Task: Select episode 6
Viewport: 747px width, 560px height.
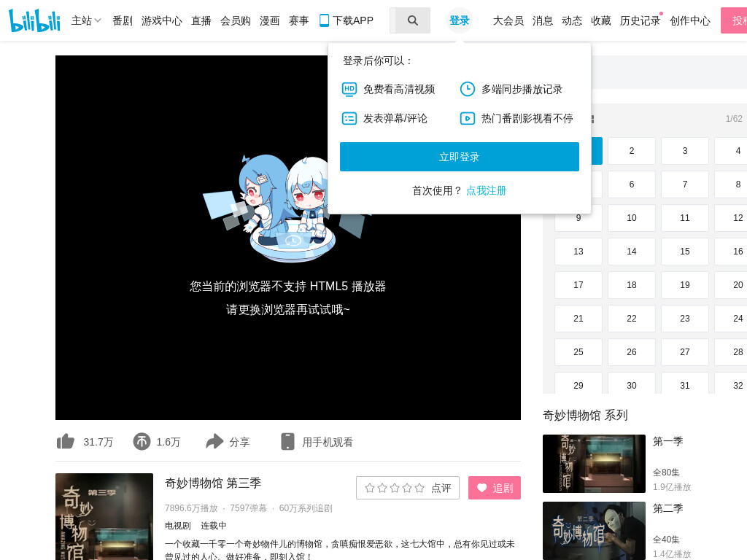Action: (x=632, y=184)
